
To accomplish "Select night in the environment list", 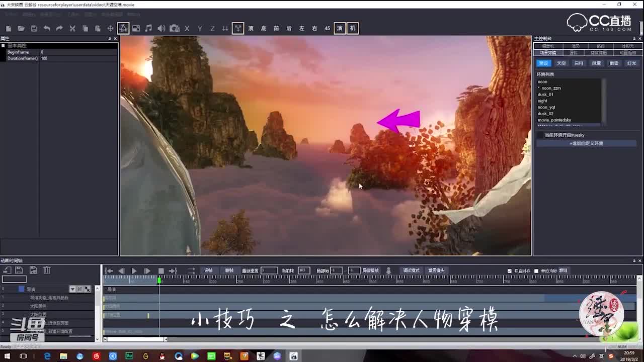I will point(542,101).
